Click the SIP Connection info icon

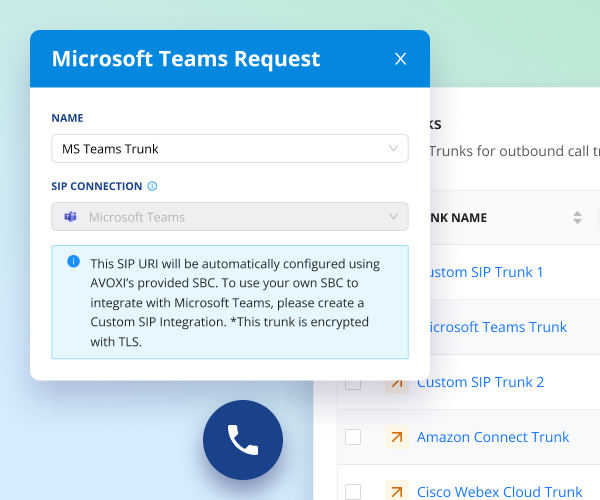[152, 186]
